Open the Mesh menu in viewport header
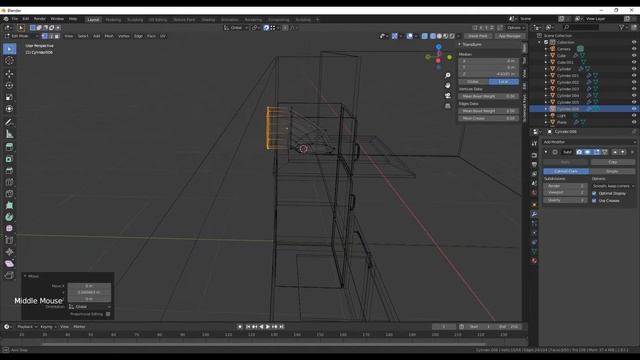The image size is (640, 360). 109,36
